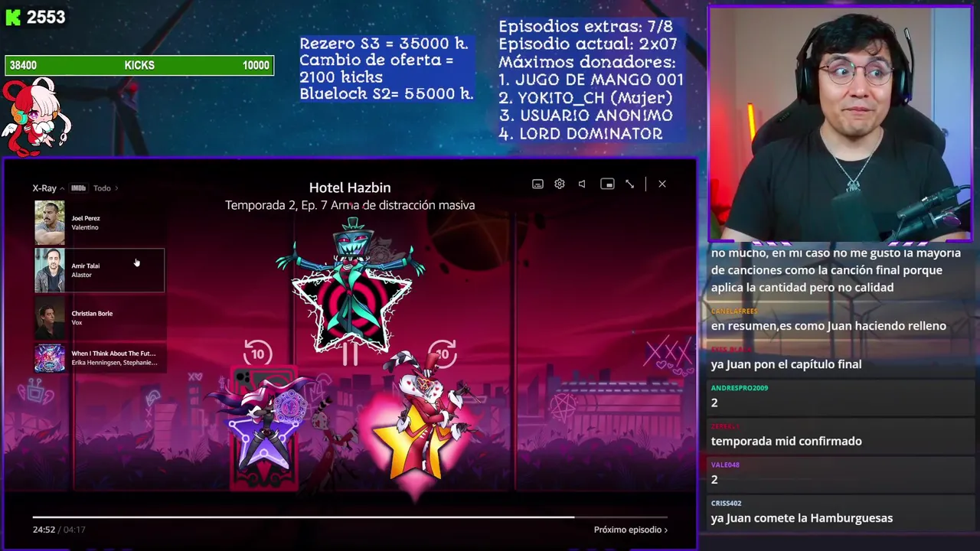The image size is (980, 551).
Task: Open CRISS402 user in chat
Action: (726, 504)
